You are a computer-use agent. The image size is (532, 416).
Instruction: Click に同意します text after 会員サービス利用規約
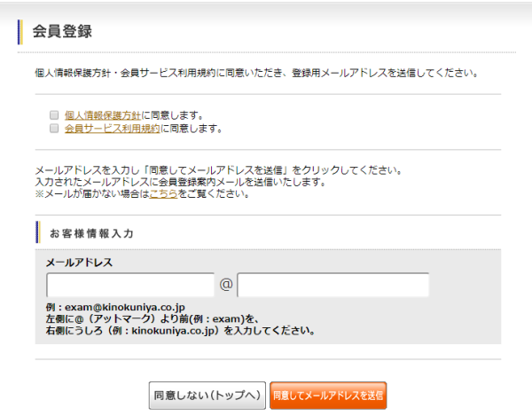coord(191,129)
